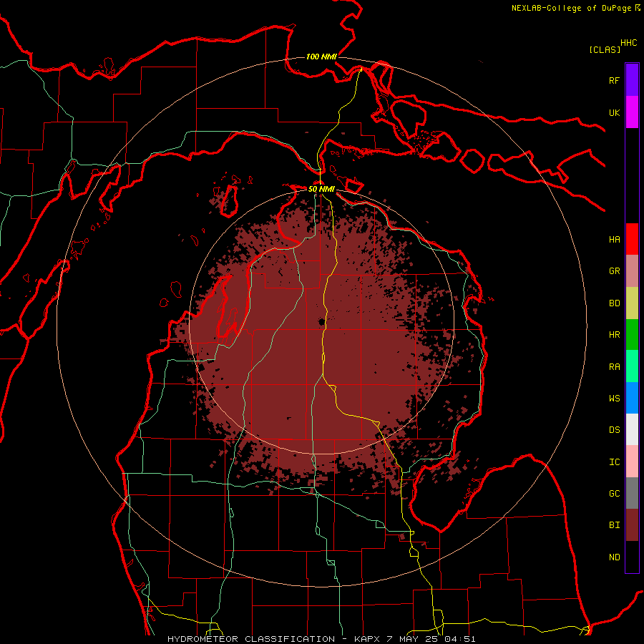
Task: Click the GR legend label
Action: click(x=614, y=271)
